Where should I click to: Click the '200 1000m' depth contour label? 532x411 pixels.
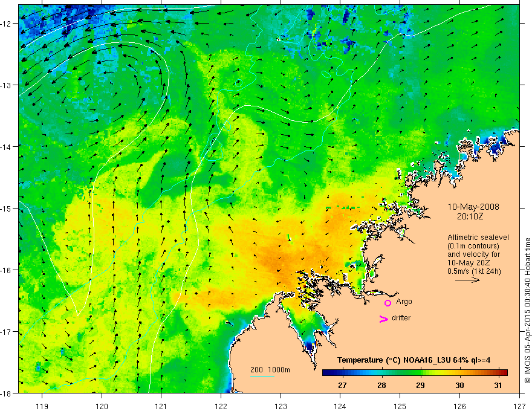click(x=270, y=370)
